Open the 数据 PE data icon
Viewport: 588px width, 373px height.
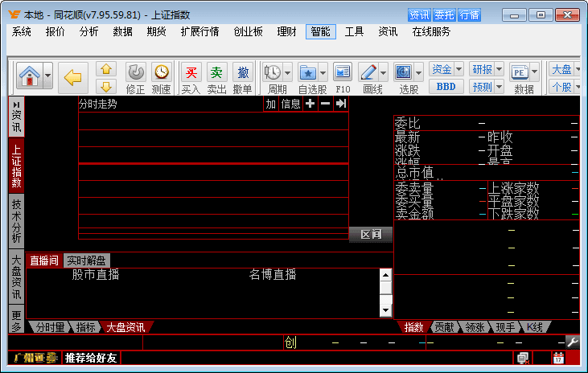tap(520, 72)
